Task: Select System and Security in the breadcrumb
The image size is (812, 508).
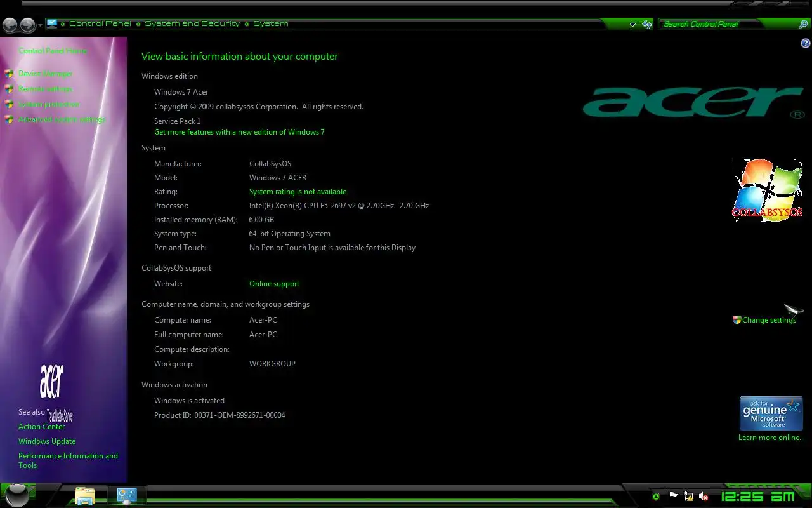Action: click(192, 23)
